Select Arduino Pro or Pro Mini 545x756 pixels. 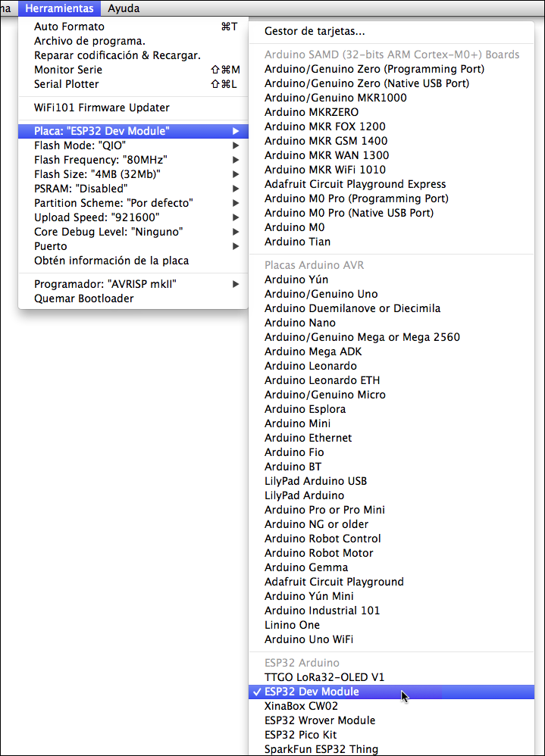391,510
